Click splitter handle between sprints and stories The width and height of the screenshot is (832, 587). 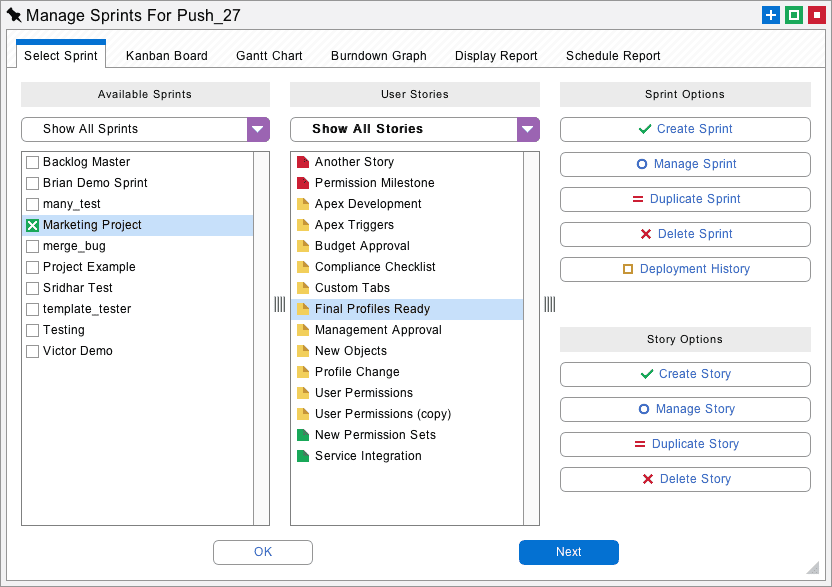tap(280, 304)
